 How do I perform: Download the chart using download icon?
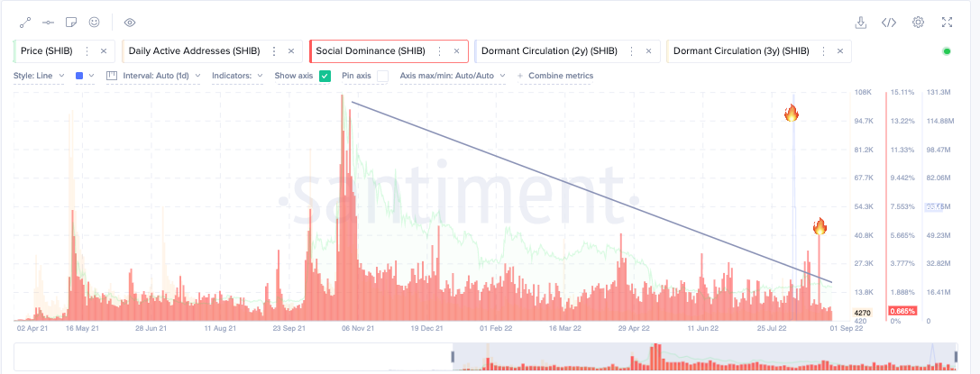point(861,23)
